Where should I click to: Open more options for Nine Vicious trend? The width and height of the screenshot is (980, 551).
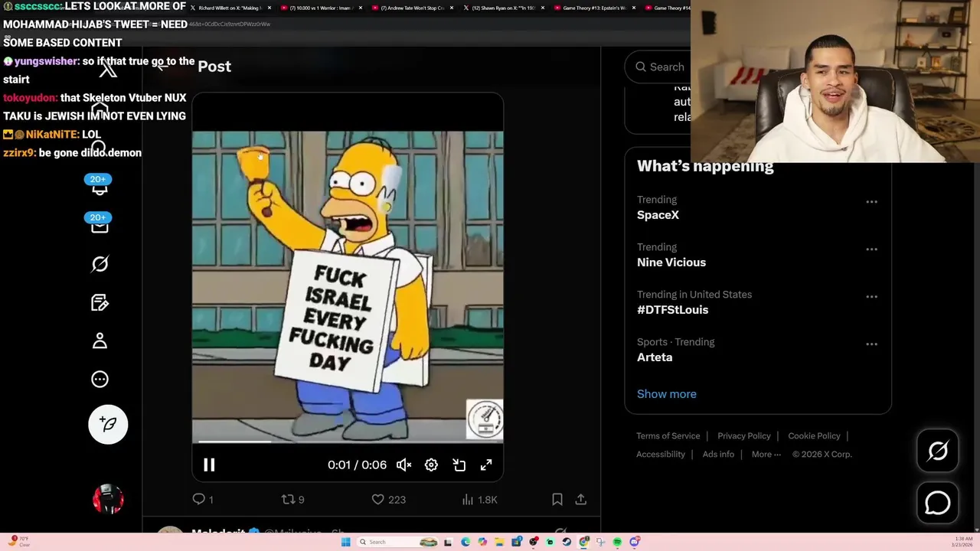click(871, 249)
